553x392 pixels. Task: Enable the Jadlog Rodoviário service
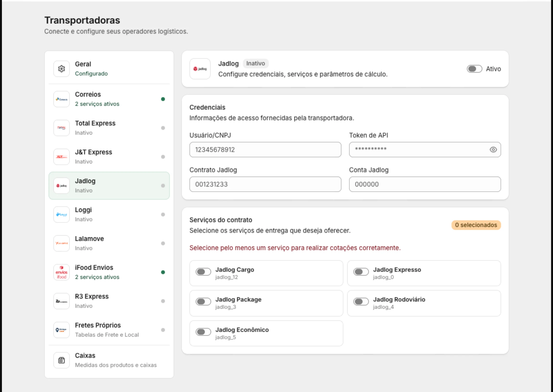361,302
